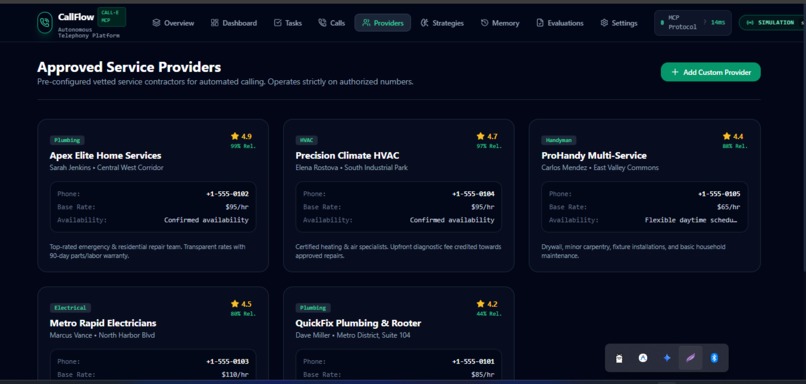The height and width of the screenshot is (384, 806).
Task: Open the Evaluations tab
Action: click(x=560, y=23)
